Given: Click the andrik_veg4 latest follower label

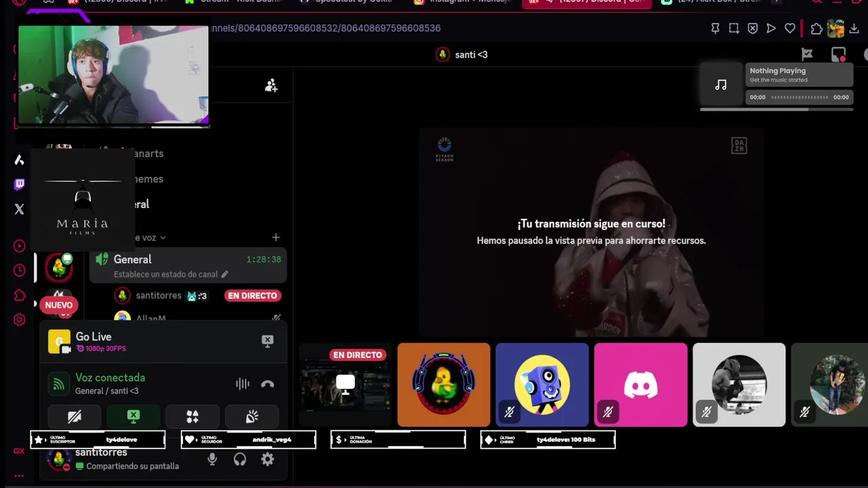Looking at the screenshot, I should 271,440.
